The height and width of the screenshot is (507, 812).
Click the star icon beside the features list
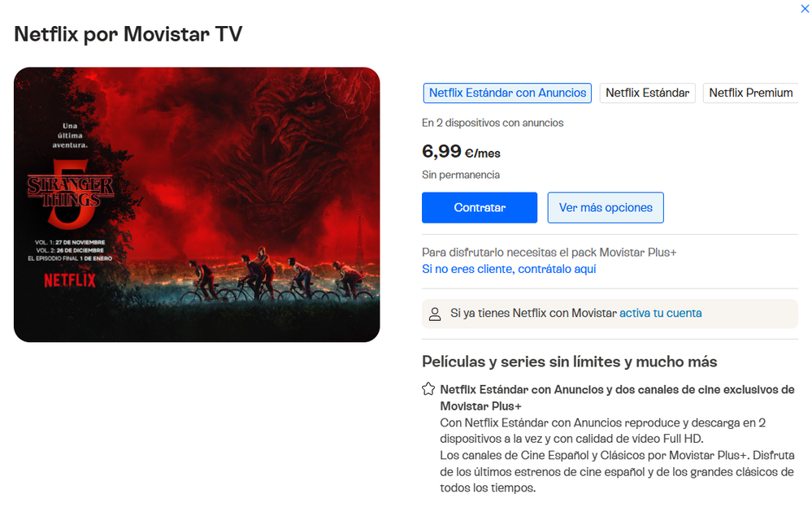pos(428,389)
